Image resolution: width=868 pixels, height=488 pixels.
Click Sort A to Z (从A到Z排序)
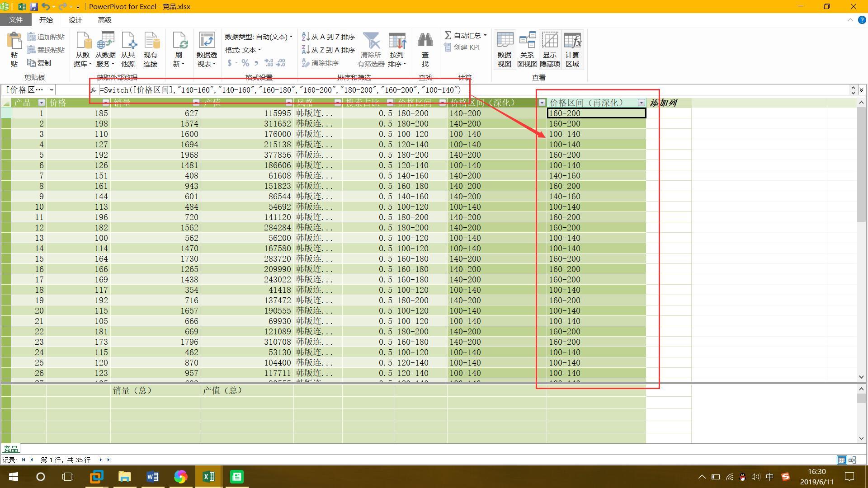329,37
